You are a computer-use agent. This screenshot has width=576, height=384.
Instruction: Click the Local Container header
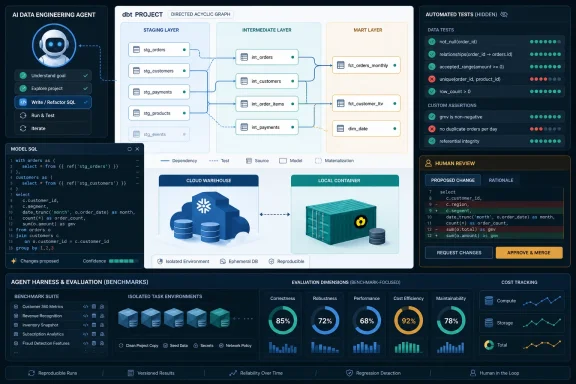coord(345,180)
